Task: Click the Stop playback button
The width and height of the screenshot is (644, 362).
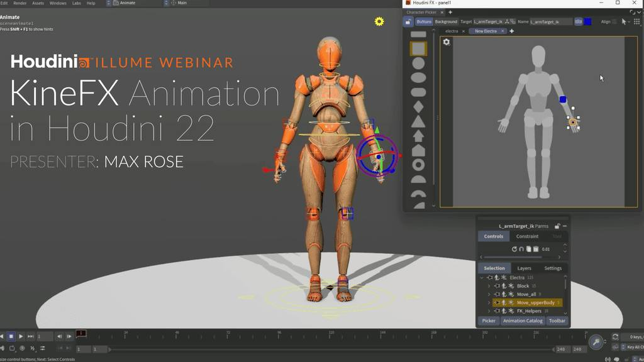Action: [11, 337]
